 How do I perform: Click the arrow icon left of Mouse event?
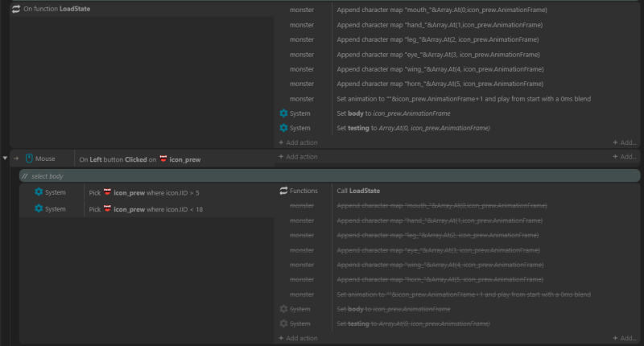click(x=16, y=159)
